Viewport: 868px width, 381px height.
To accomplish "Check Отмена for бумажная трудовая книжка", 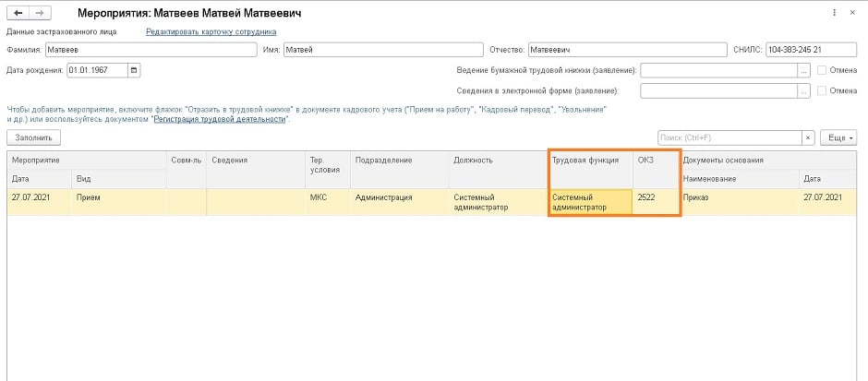I will coord(823,70).
